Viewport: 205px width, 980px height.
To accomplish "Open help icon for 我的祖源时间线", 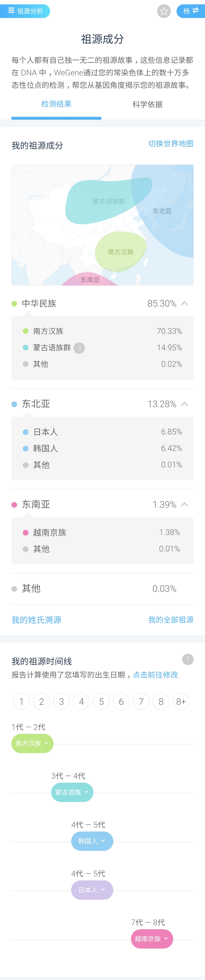I will pos(188,659).
